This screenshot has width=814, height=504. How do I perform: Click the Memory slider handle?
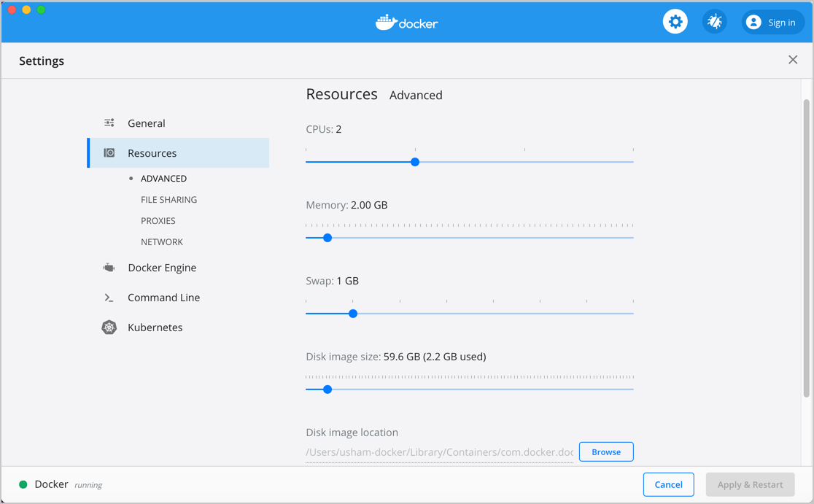click(327, 237)
